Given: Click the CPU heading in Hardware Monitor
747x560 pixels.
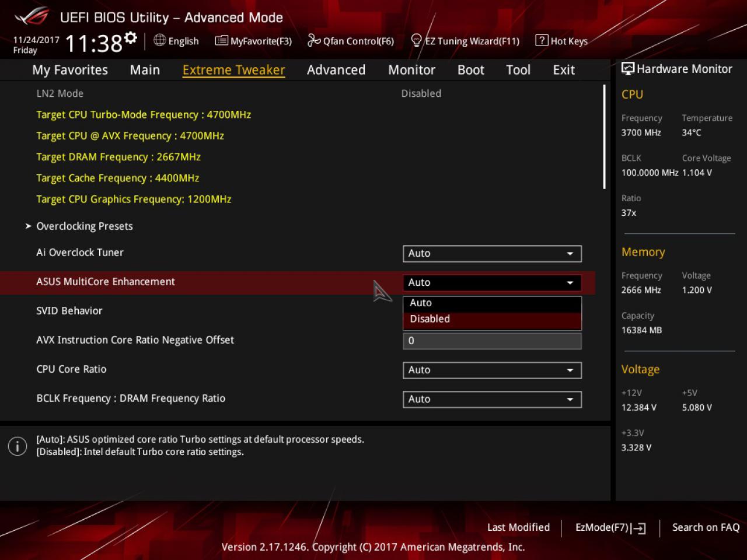Looking at the screenshot, I should point(632,94).
